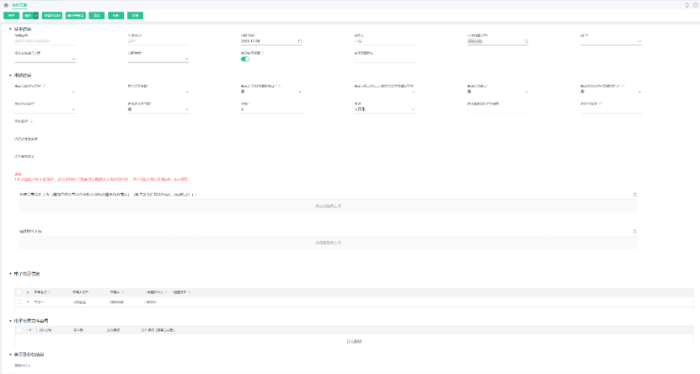The height and width of the screenshot is (374, 700).
Task: Click the date input field showing 2023-11-28
Action: [269, 41]
